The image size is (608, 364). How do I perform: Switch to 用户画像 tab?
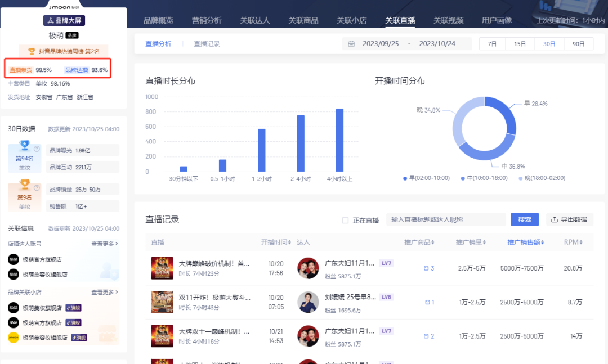click(497, 20)
